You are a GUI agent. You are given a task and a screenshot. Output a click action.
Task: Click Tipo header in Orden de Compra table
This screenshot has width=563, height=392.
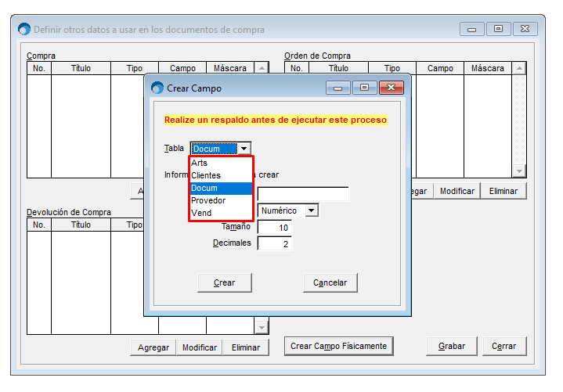coord(392,68)
